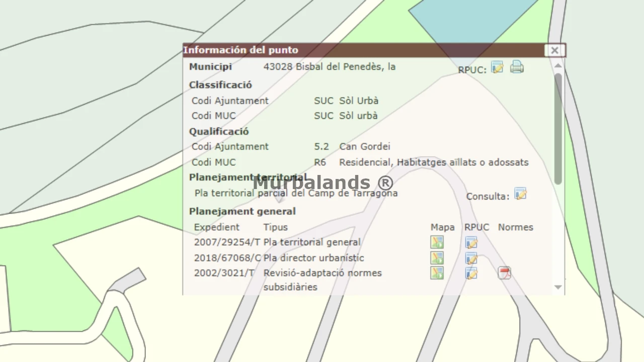Click the expedient 2007/29254/T entry
This screenshot has width=644, height=362.
click(227, 242)
